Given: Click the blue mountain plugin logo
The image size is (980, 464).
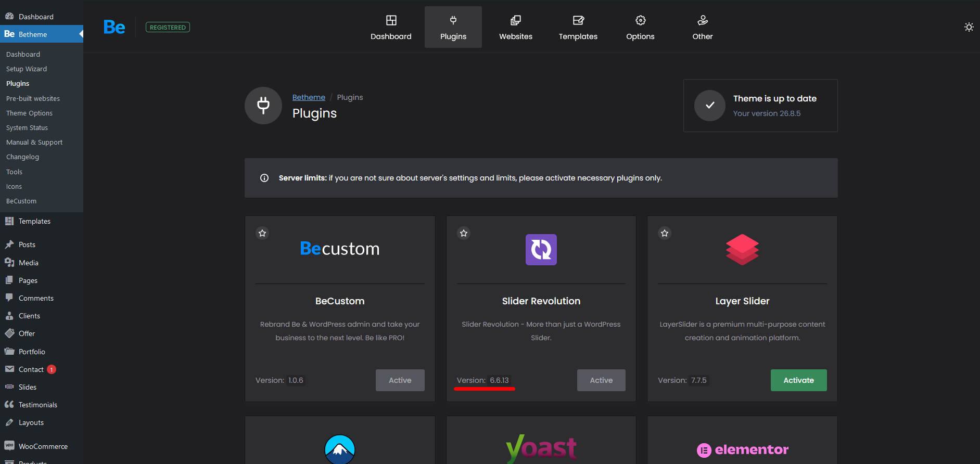Looking at the screenshot, I should (340, 449).
